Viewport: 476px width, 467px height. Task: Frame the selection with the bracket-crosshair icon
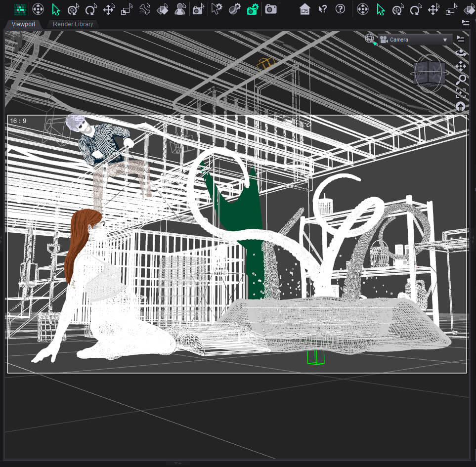tap(461, 93)
